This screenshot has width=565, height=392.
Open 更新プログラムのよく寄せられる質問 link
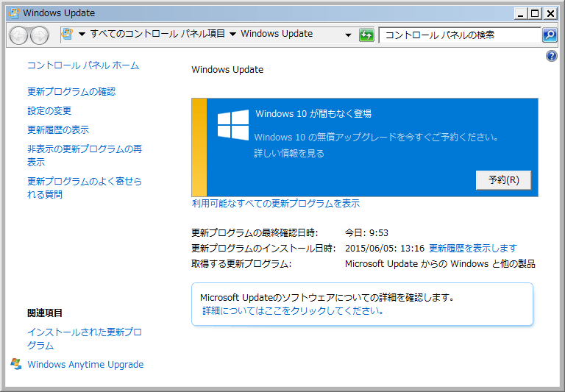point(85,188)
